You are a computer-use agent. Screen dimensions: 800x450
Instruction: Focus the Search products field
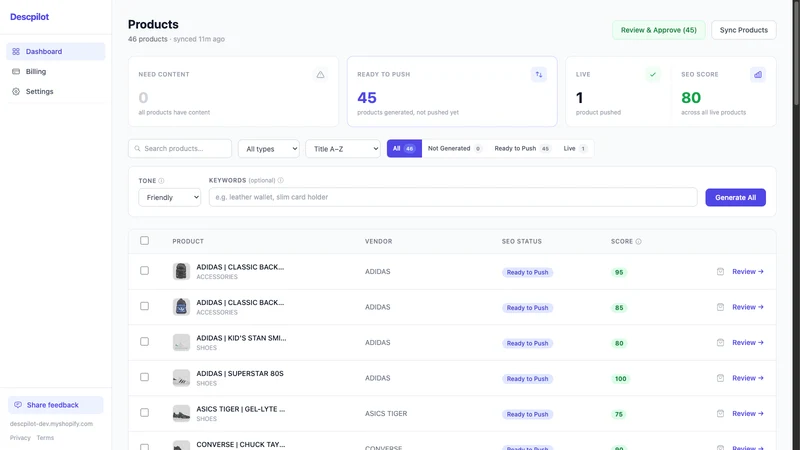click(x=180, y=148)
